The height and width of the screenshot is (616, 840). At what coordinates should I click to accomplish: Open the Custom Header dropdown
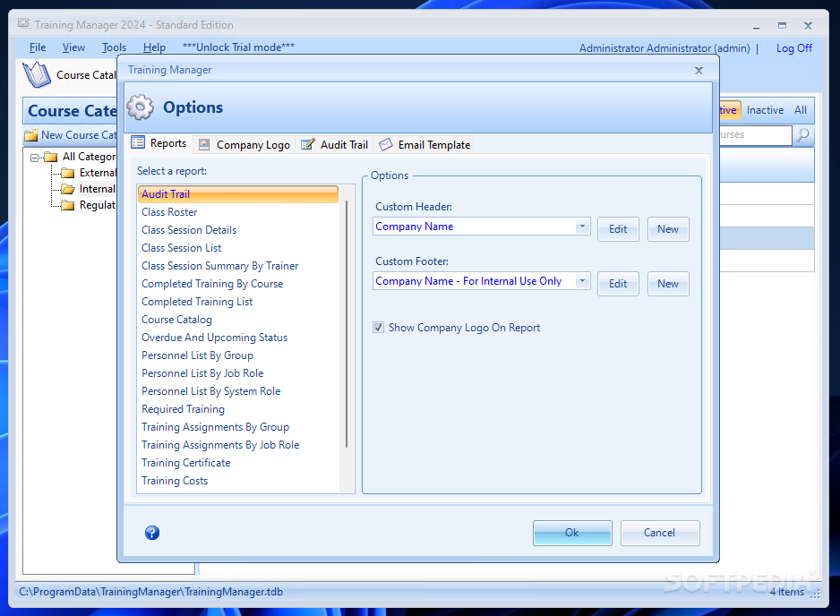[582, 227]
